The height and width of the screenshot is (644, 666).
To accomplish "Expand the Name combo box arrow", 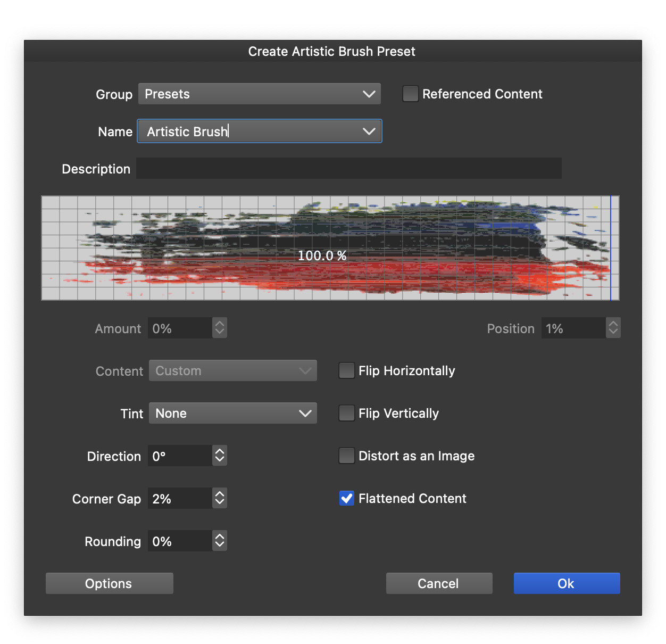I will 369,131.
